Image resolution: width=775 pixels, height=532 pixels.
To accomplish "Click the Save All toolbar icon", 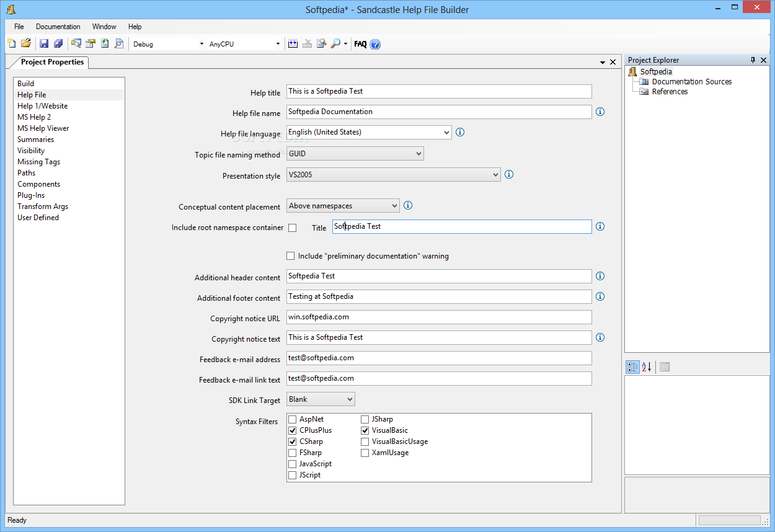I will 58,43.
